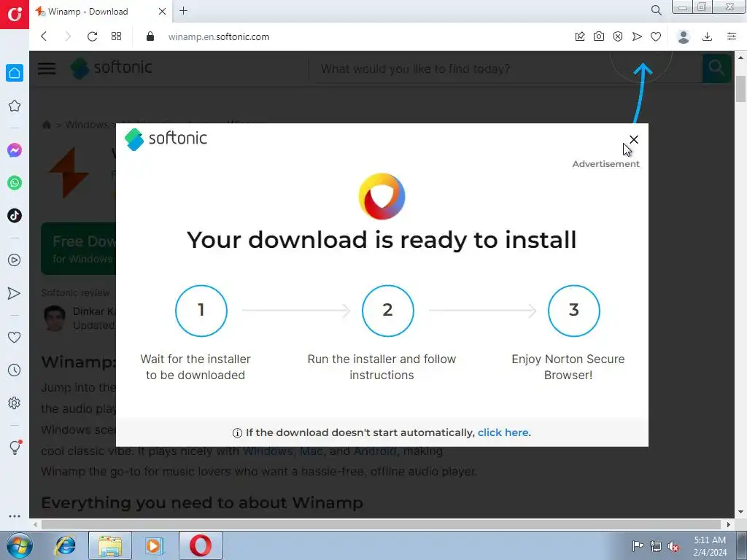Click the home breadcrumb icon

click(46, 125)
